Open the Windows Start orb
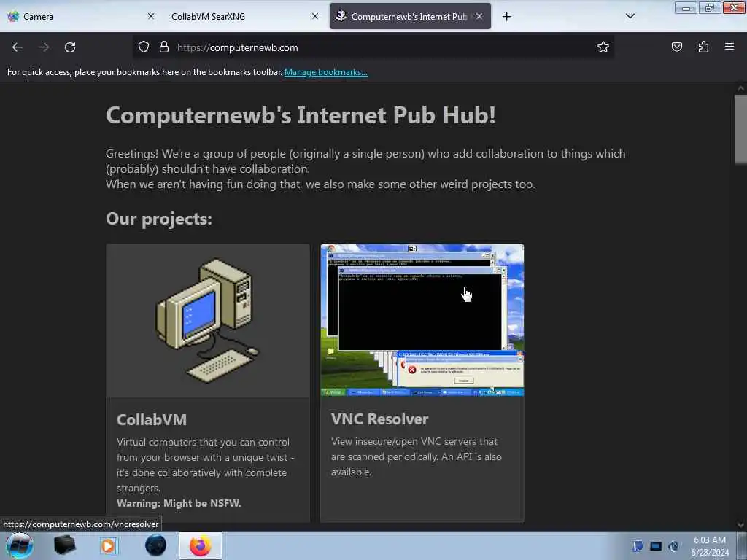This screenshot has height=560, width=747. coord(20,545)
